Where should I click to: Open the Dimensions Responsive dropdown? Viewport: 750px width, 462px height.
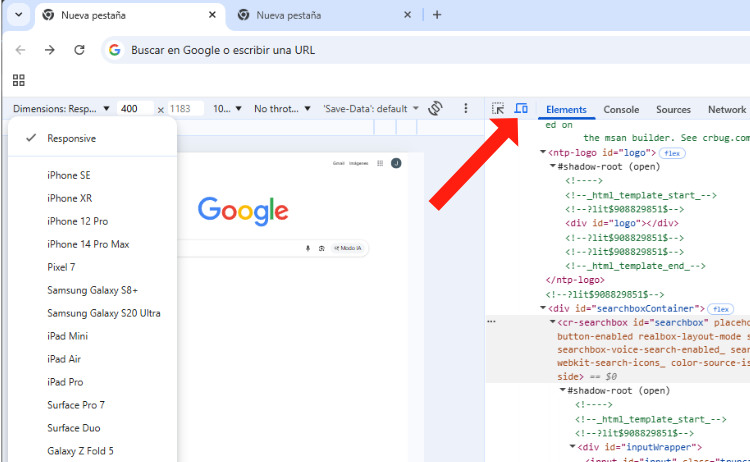pos(61,109)
